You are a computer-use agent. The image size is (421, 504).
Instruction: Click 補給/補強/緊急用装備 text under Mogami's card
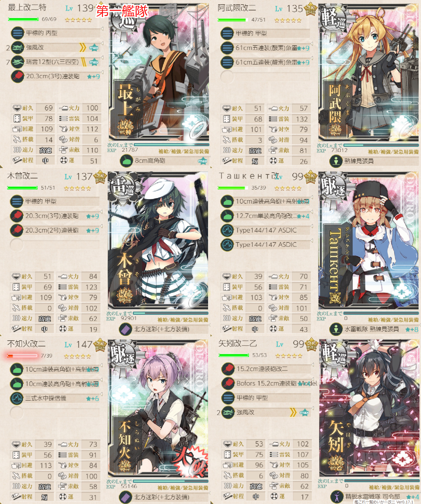point(183,151)
